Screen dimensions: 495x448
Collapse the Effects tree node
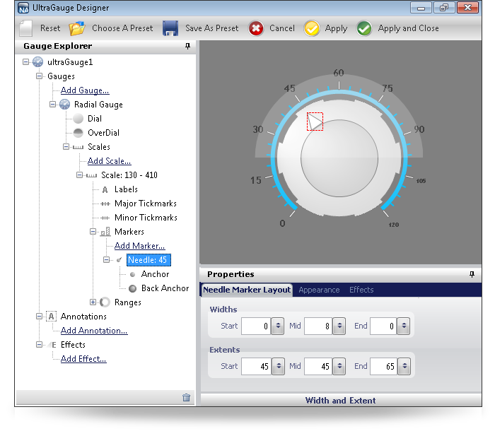tap(39, 345)
